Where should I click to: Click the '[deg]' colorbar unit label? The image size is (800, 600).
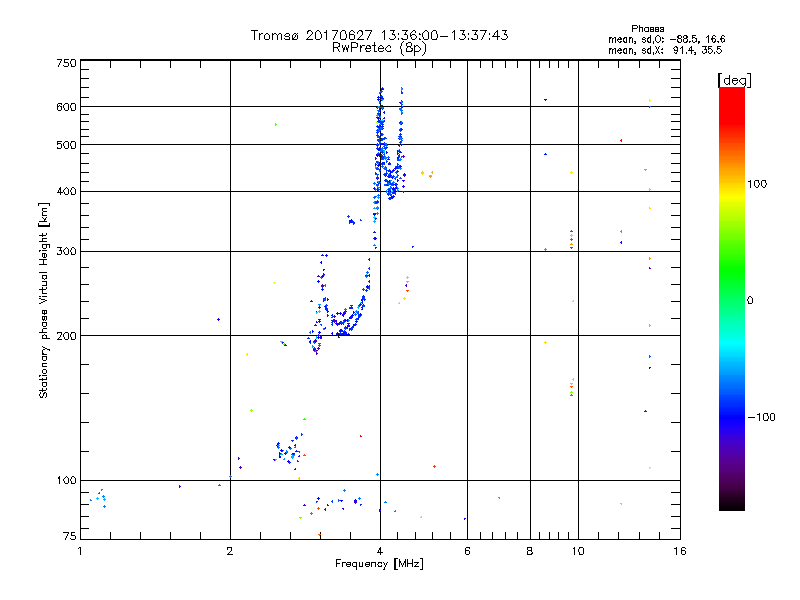[x=734, y=80]
